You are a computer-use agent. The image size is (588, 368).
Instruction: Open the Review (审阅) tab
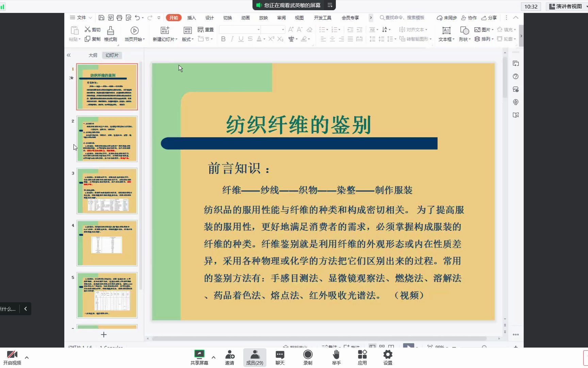coord(281,18)
